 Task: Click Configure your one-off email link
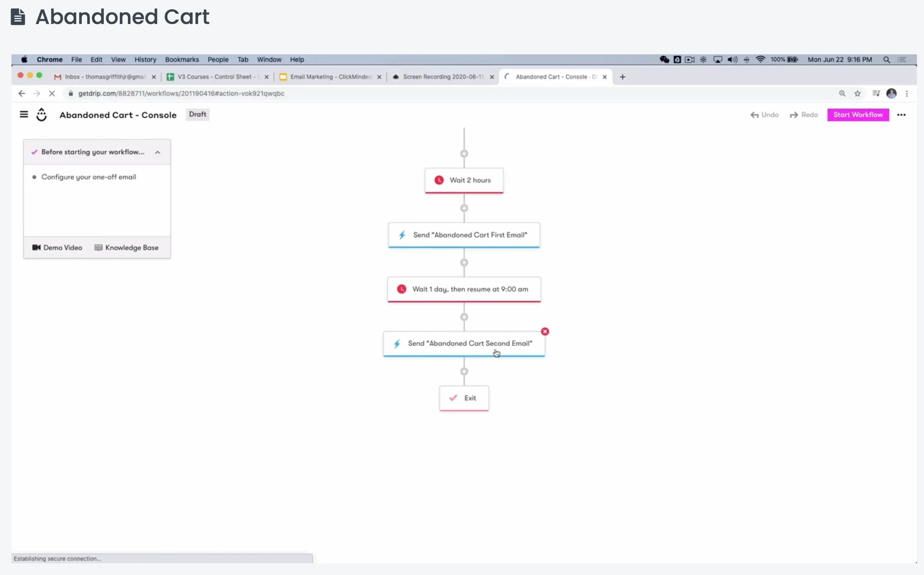click(88, 176)
